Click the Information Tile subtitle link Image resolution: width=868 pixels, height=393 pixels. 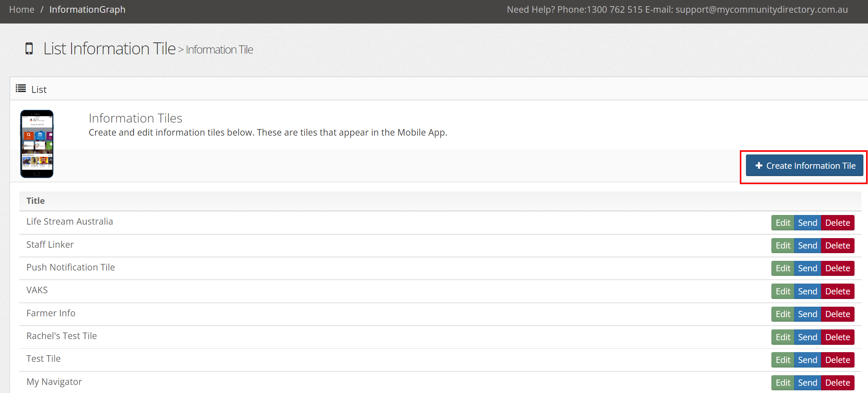(219, 50)
